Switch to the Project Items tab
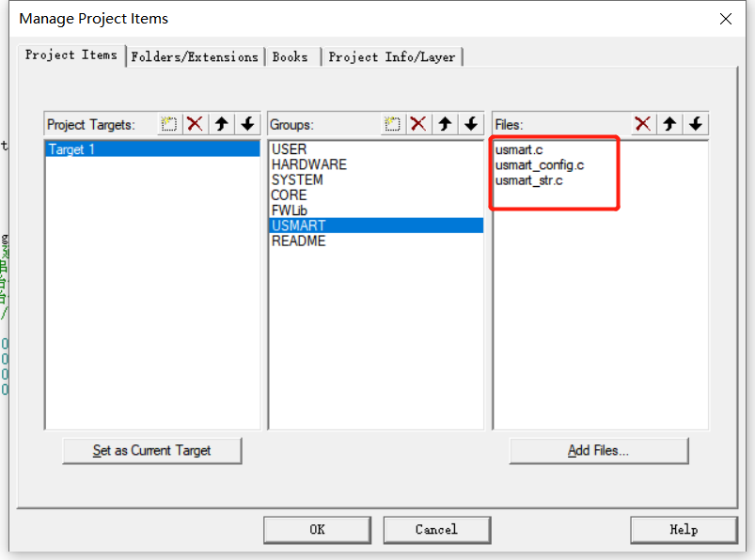 point(71,55)
